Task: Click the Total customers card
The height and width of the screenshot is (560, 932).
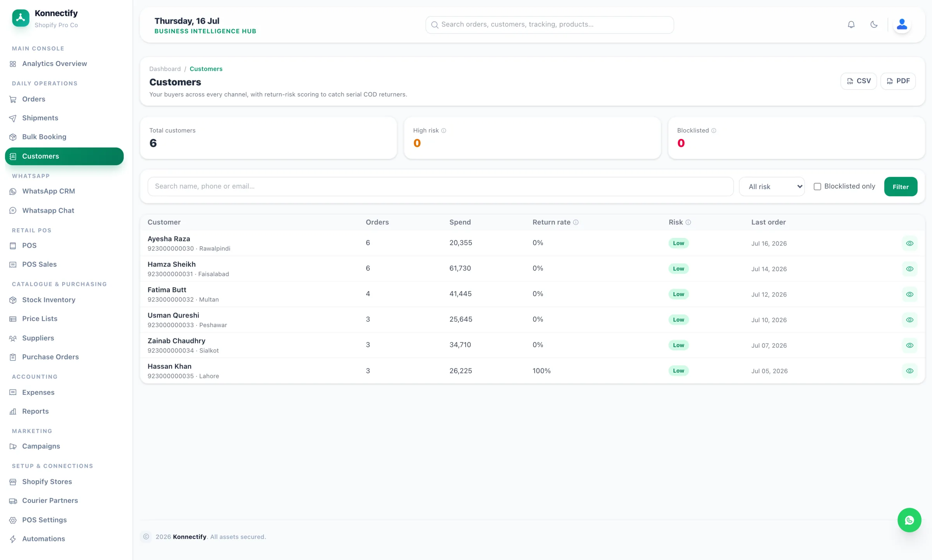Action: coord(268,138)
